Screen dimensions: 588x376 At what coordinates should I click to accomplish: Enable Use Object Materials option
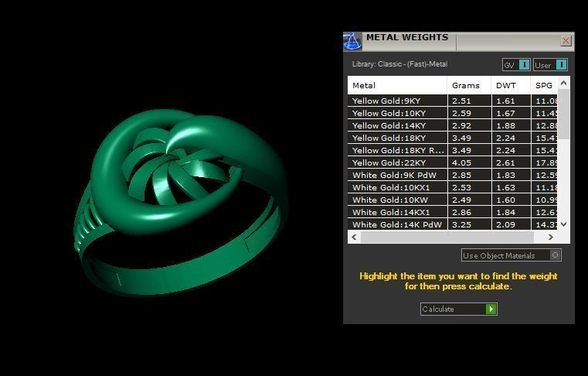pyautogui.click(x=512, y=255)
